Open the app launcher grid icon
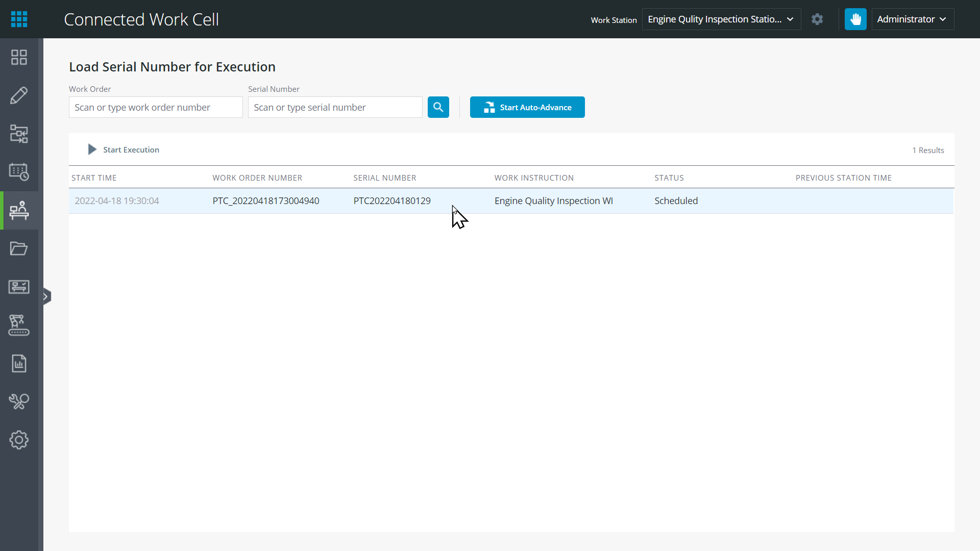The image size is (980, 551). [19, 19]
